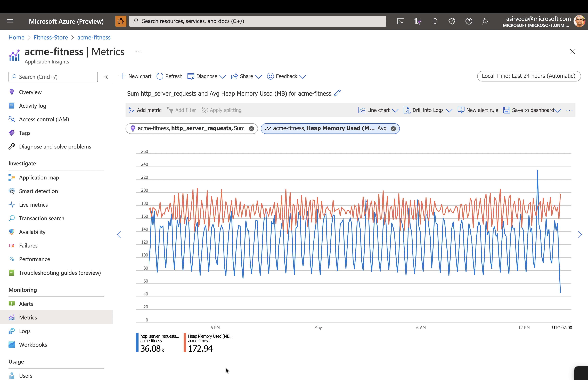Open the Azure portal hamburger menu
The image size is (588, 380).
(10, 21)
